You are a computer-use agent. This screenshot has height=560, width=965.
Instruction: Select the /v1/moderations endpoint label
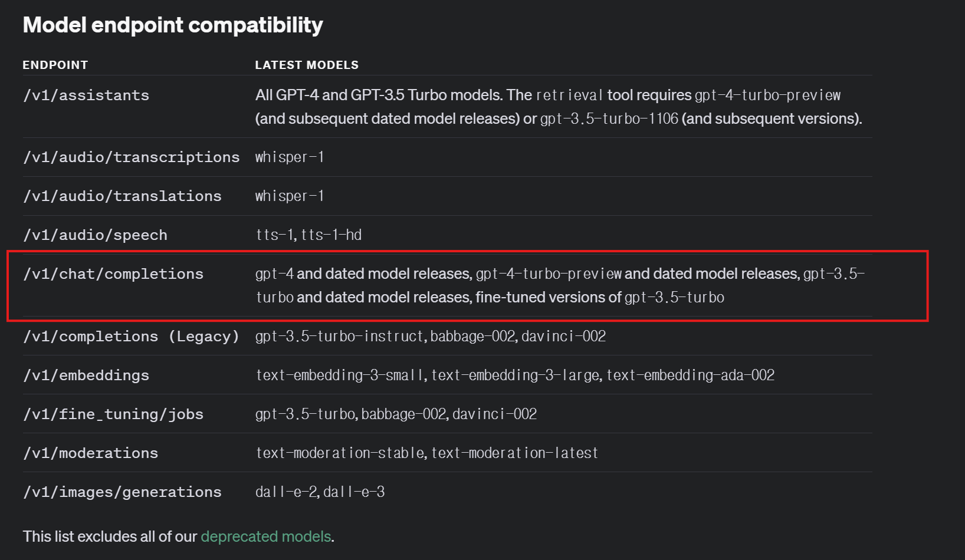point(90,453)
